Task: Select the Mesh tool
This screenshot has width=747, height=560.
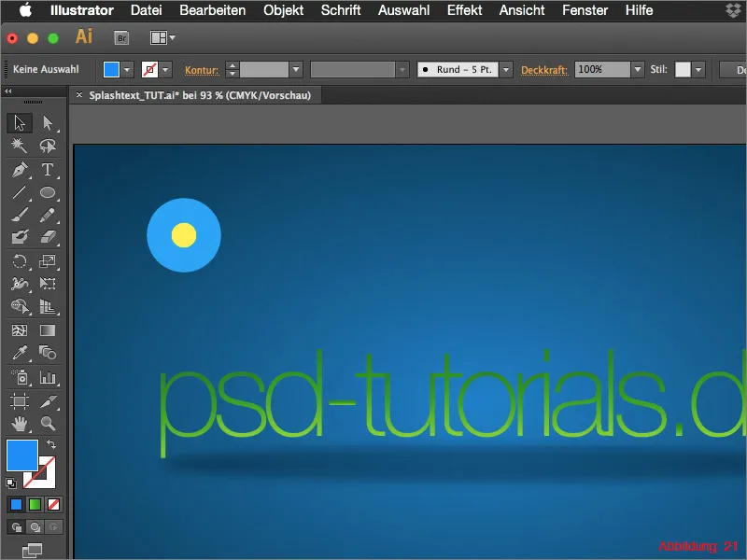Action: coord(20,330)
